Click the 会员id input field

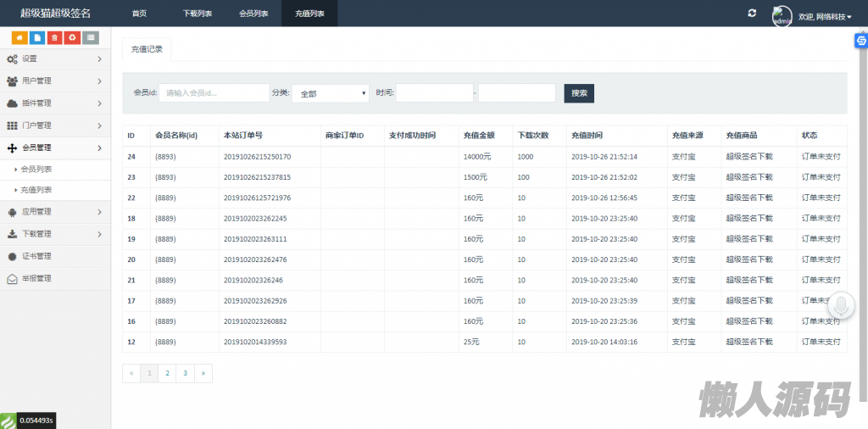pyautogui.click(x=214, y=93)
